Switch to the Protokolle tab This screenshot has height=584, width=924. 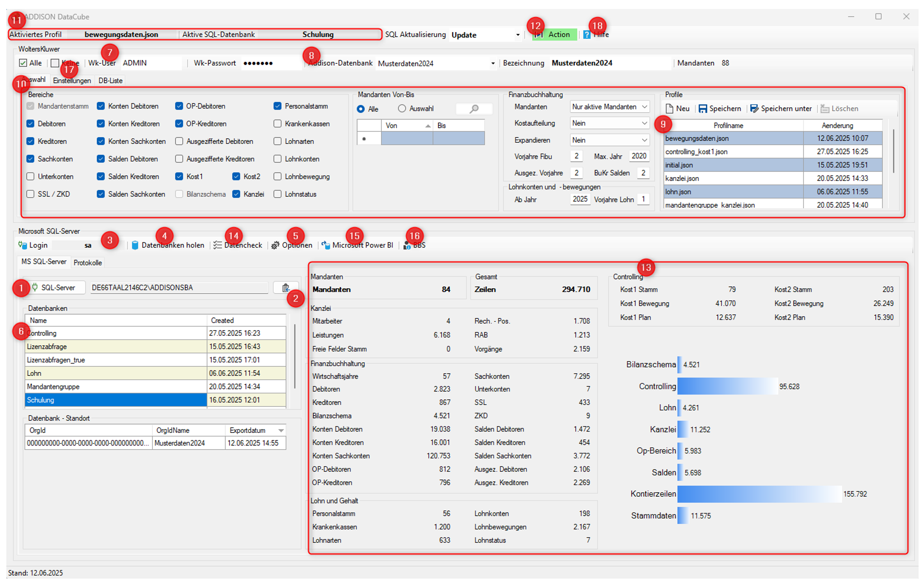pyautogui.click(x=88, y=262)
